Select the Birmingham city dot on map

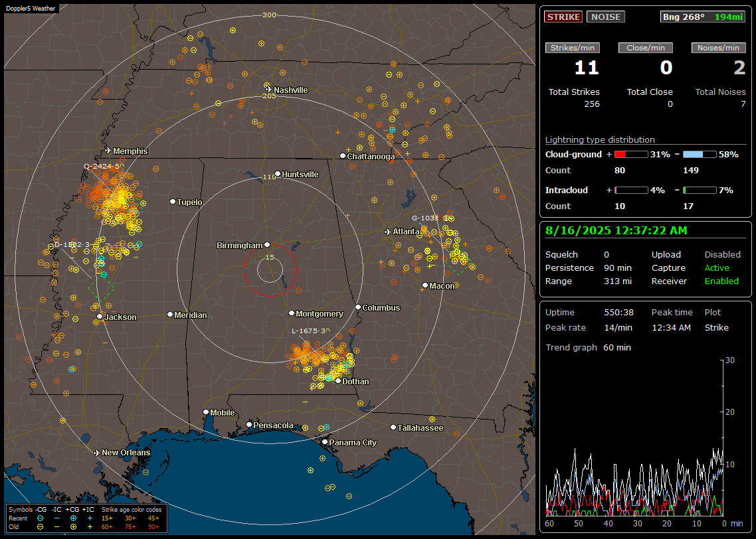pos(267,245)
